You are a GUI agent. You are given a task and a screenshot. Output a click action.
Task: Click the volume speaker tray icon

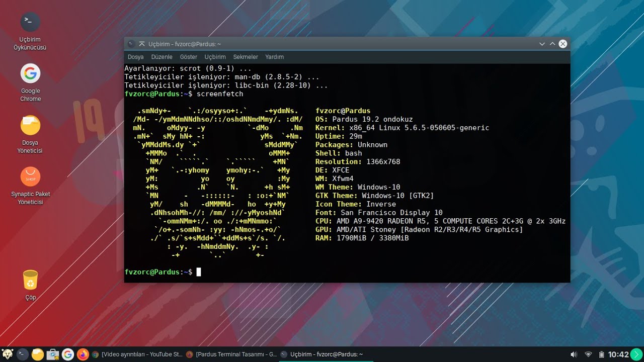[x=574, y=354]
